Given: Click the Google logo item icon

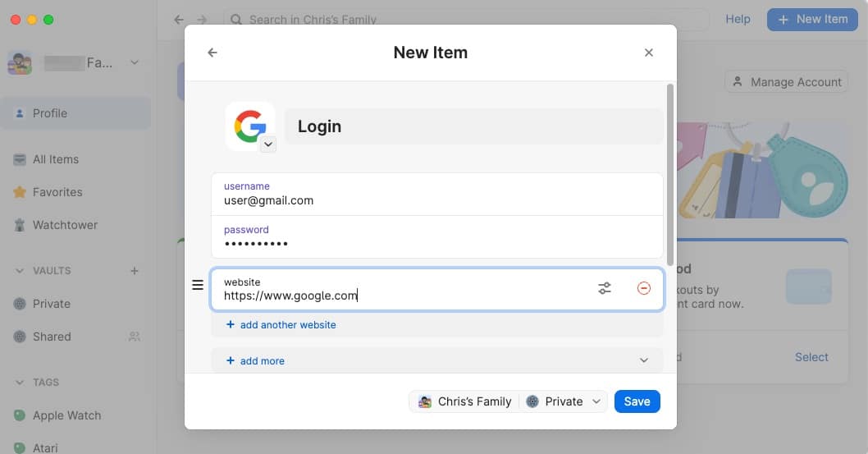Looking at the screenshot, I should [x=250, y=126].
